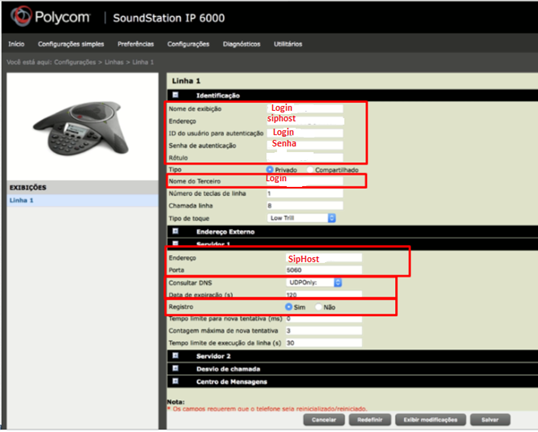Click the Nome de exibição field
Viewport: 538px width, 432px height.
(305, 108)
